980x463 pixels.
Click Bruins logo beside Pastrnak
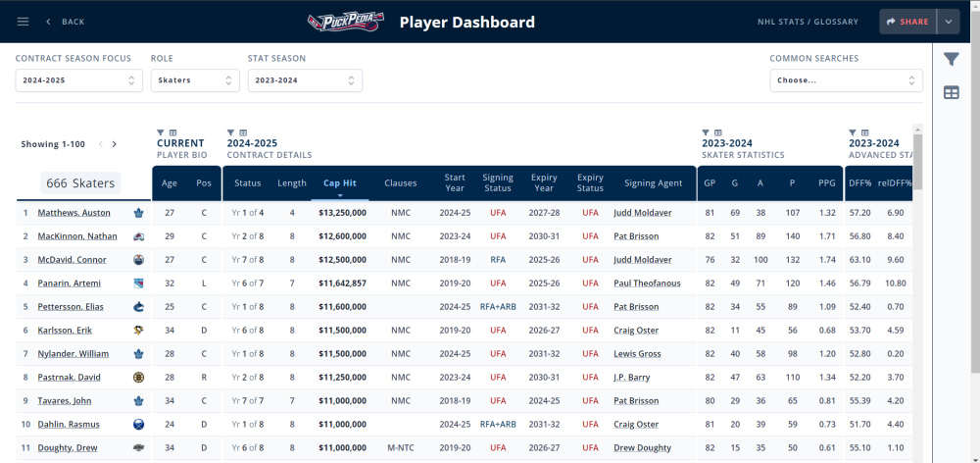coord(139,378)
